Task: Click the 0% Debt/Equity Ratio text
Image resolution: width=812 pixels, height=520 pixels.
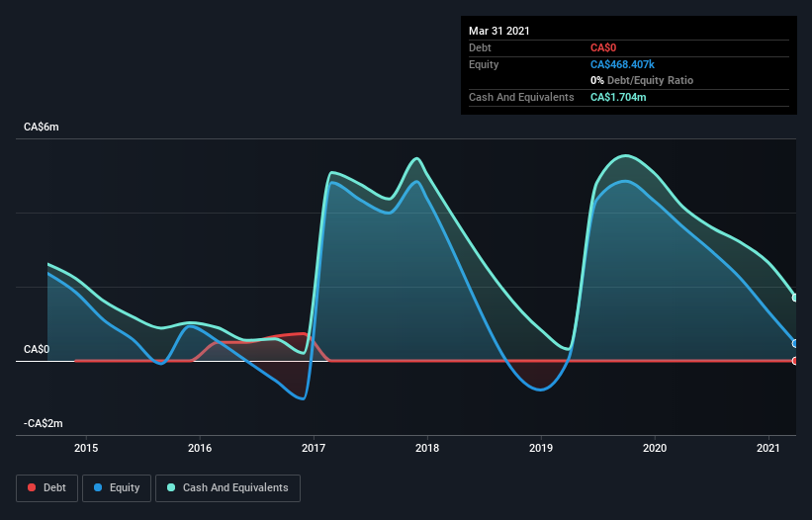Action: tap(642, 80)
